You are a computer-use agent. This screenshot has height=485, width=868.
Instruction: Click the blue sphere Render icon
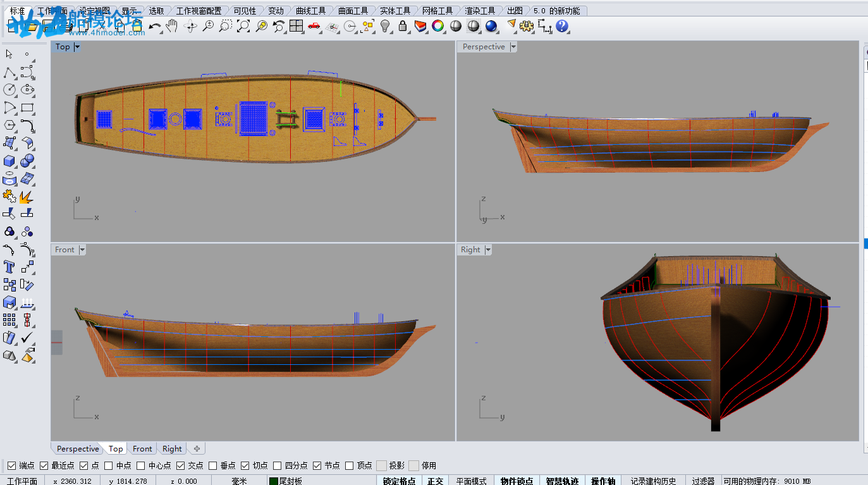pyautogui.click(x=491, y=26)
